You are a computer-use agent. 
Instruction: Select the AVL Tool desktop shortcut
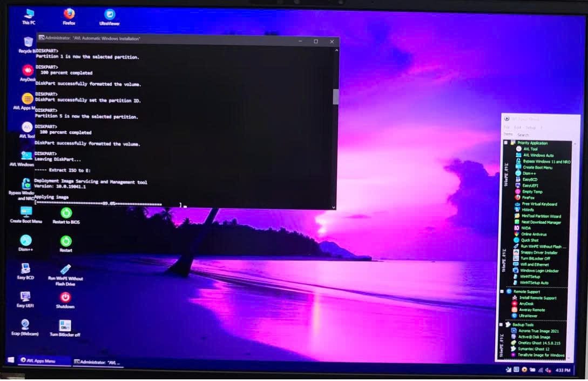point(27,130)
